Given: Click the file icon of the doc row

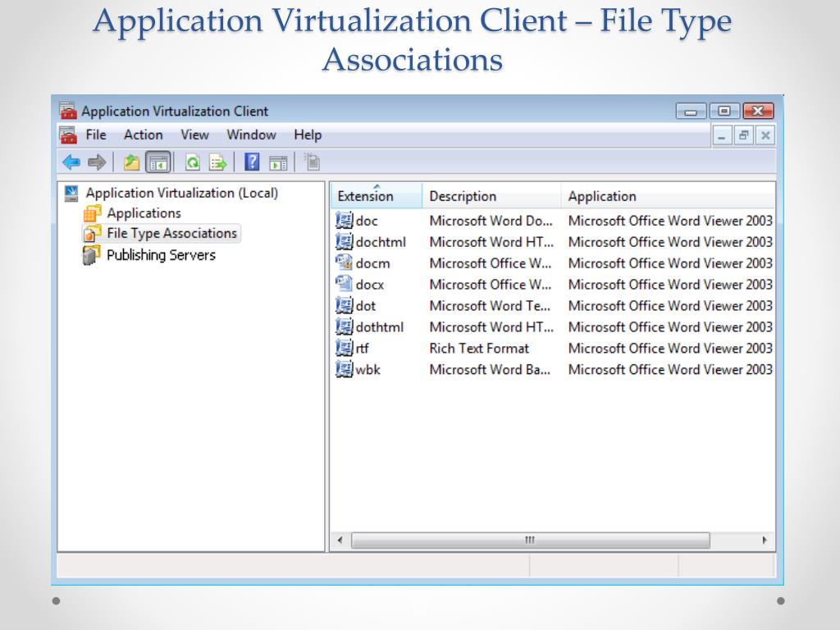Looking at the screenshot, I should pos(344,220).
